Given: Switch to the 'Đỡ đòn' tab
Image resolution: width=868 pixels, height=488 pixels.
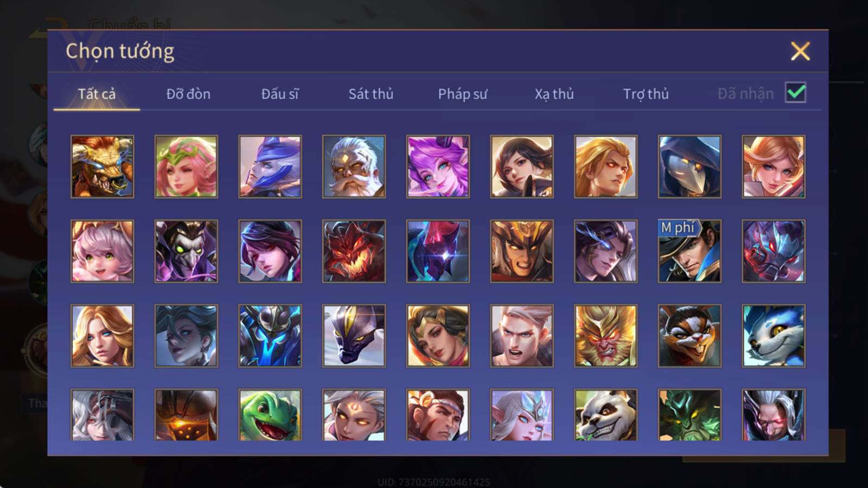Looking at the screenshot, I should [x=188, y=94].
